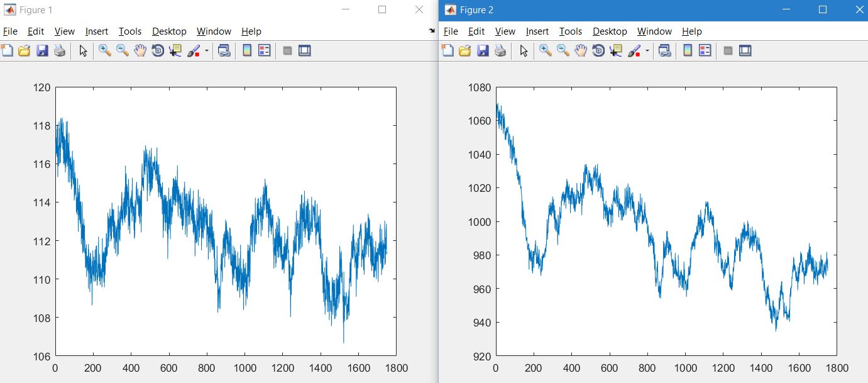Hide Plot Tools in Figure 2

click(728, 51)
